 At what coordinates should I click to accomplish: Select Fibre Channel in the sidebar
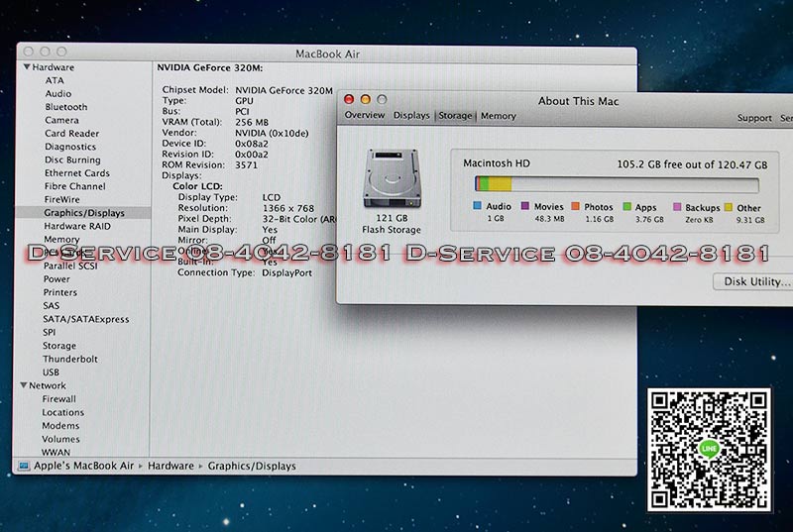coord(75,186)
